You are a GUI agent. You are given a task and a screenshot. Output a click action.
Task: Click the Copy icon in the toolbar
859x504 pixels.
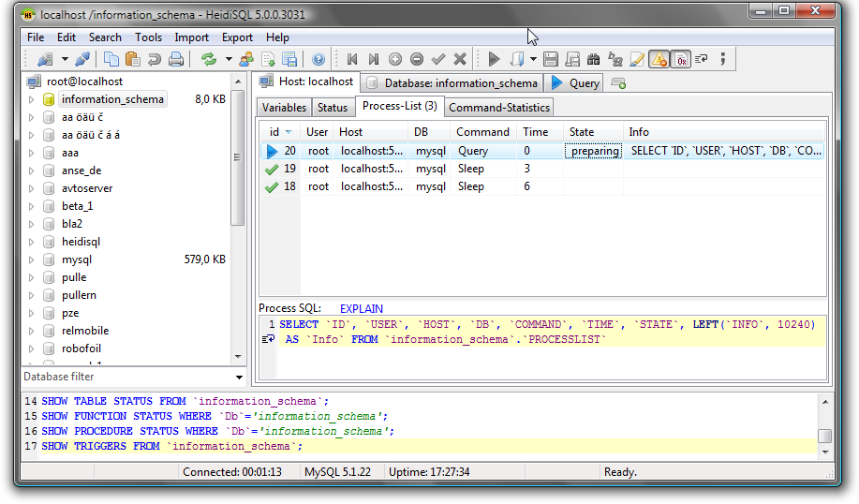click(x=112, y=59)
